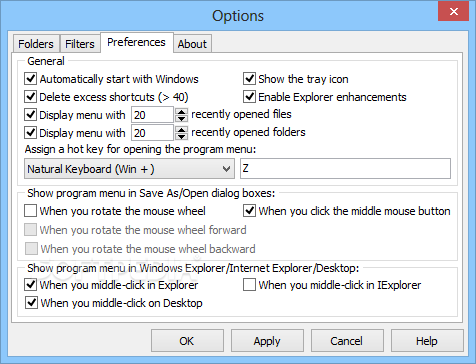Image resolution: width=476 pixels, height=364 pixels.
Task: Uncheck Automatically start with Windows
Action: coord(31,79)
